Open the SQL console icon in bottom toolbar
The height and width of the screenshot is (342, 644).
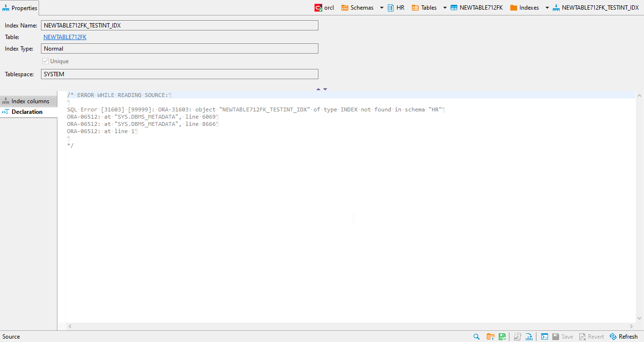point(544,336)
